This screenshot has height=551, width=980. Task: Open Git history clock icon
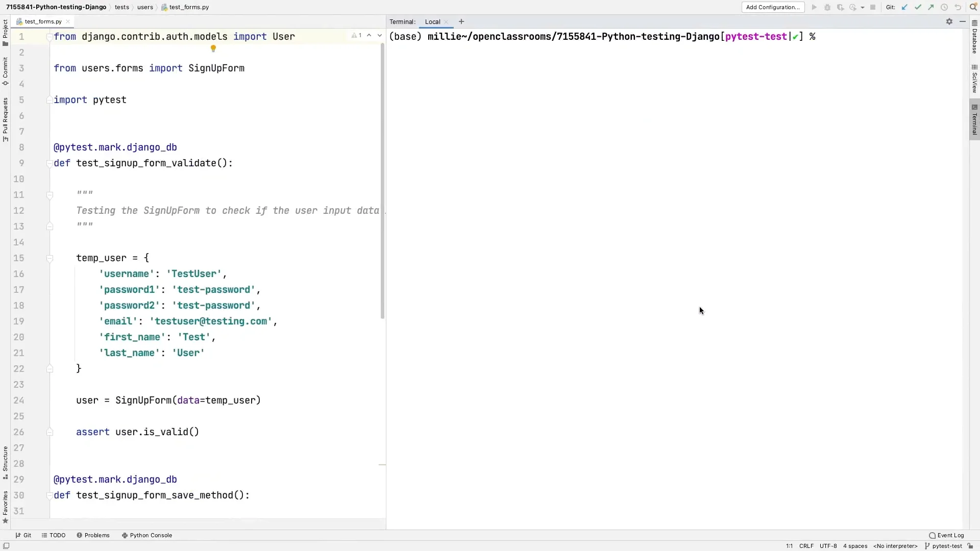(944, 7)
